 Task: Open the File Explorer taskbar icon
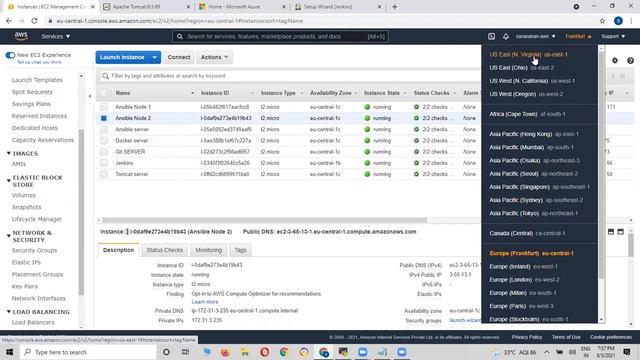(x=244, y=352)
